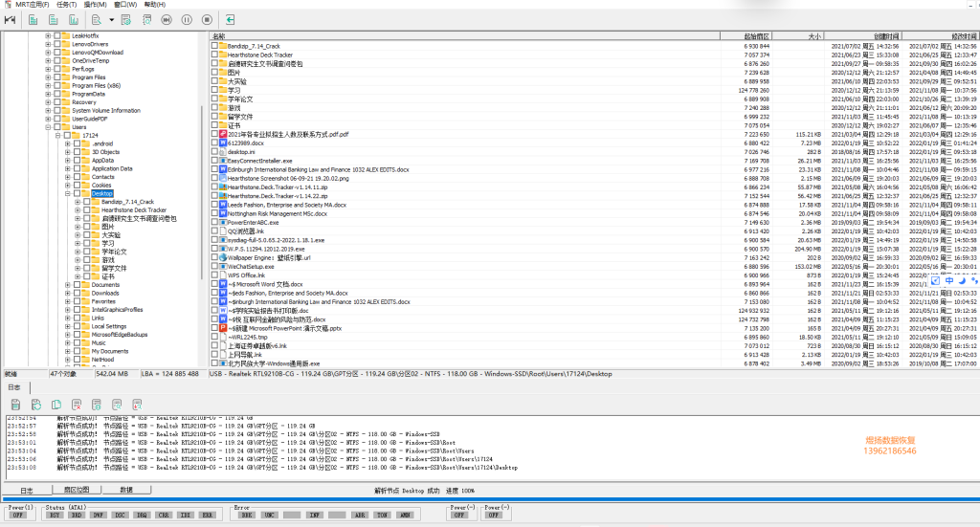Sort by the 名称 column header

tap(464, 36)
